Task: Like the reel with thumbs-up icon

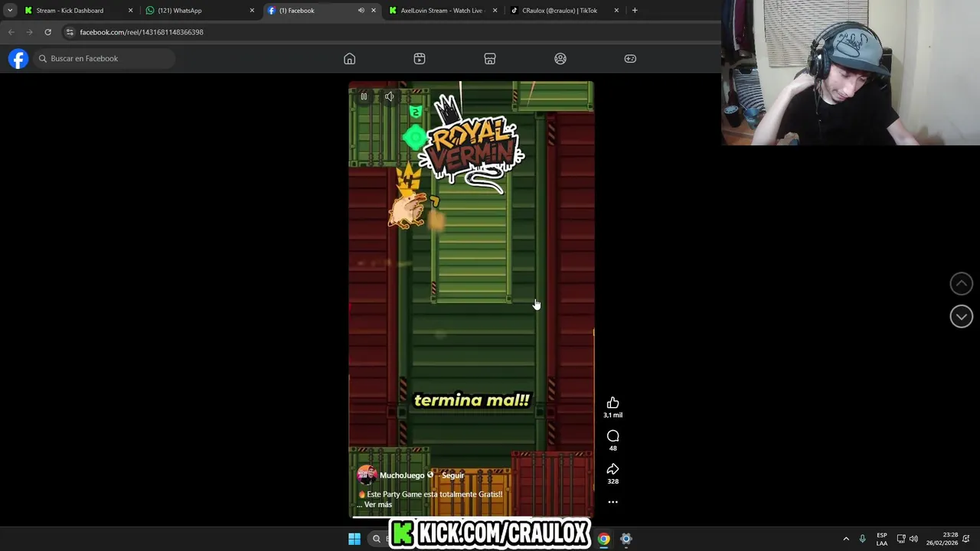Action: click(612, 403)
